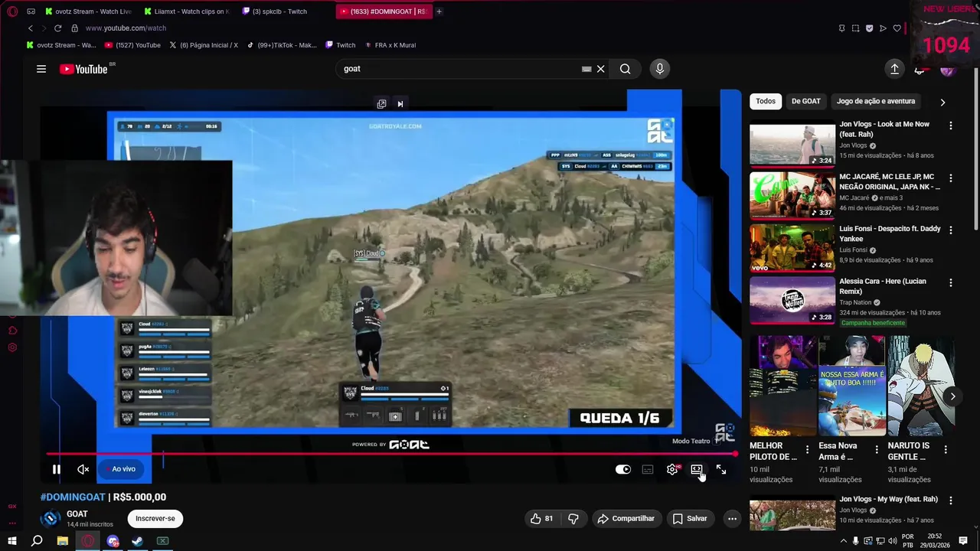This screenshot has height=551, width=980.
Task: Open MC Jacaré video thumbnail
Action: (792, 196)
